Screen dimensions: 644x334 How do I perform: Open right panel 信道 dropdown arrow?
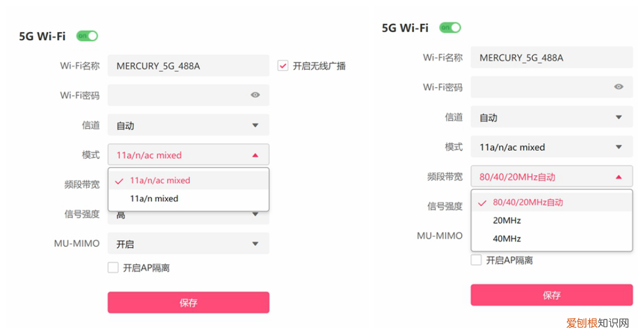pos(619,117)
